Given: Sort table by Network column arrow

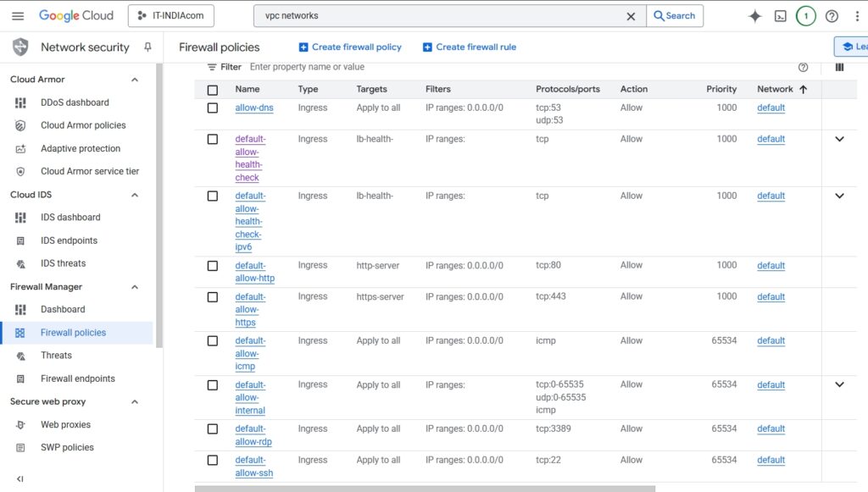Looking at the screenshot, I should point(804,89).
